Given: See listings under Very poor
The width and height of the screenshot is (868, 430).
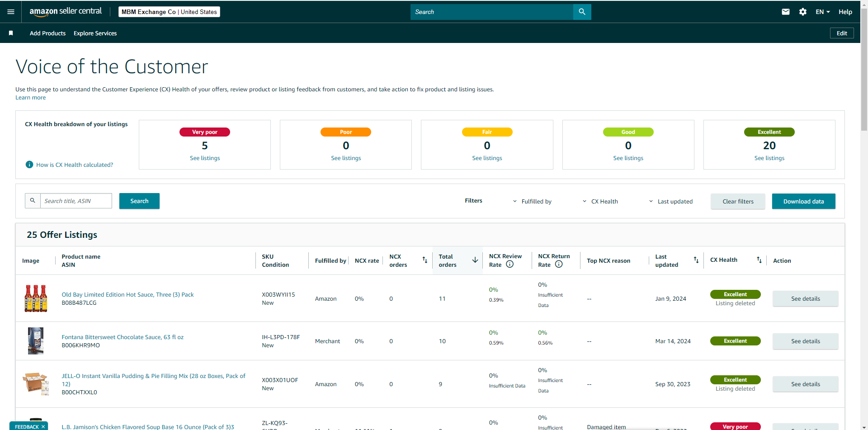Looking at the screenshot, I should point(205,158).
